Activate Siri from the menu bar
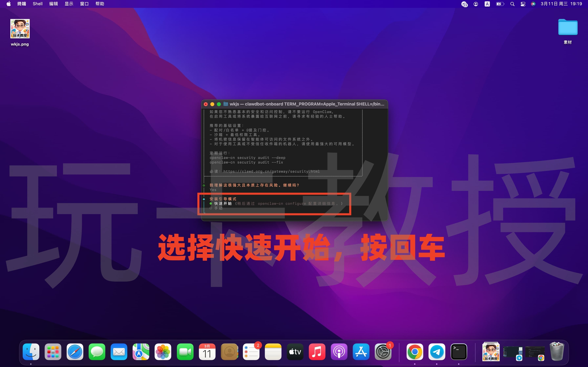588x367 pixels. click(x=533, y=4)
